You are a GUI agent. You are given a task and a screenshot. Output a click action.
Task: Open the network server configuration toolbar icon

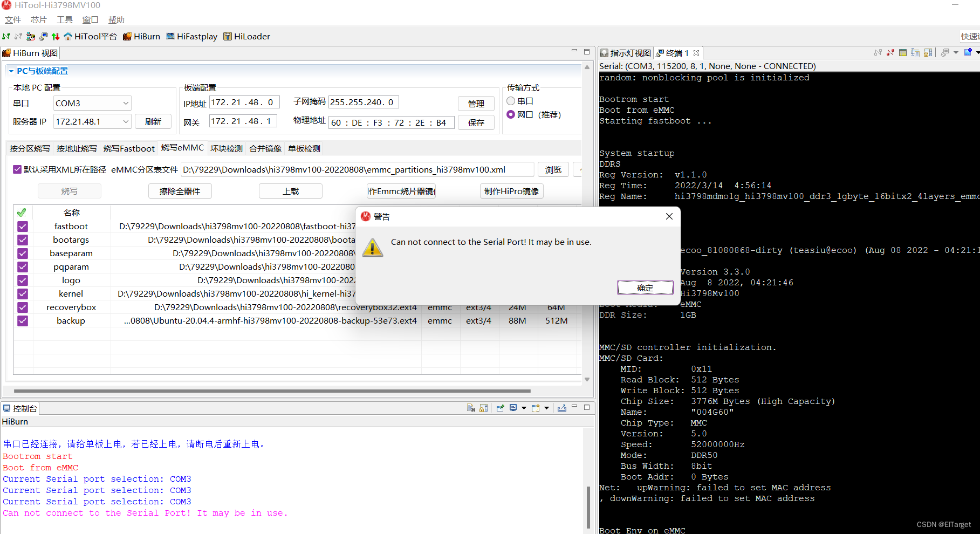pyautogui.click(x=31, y=36)
